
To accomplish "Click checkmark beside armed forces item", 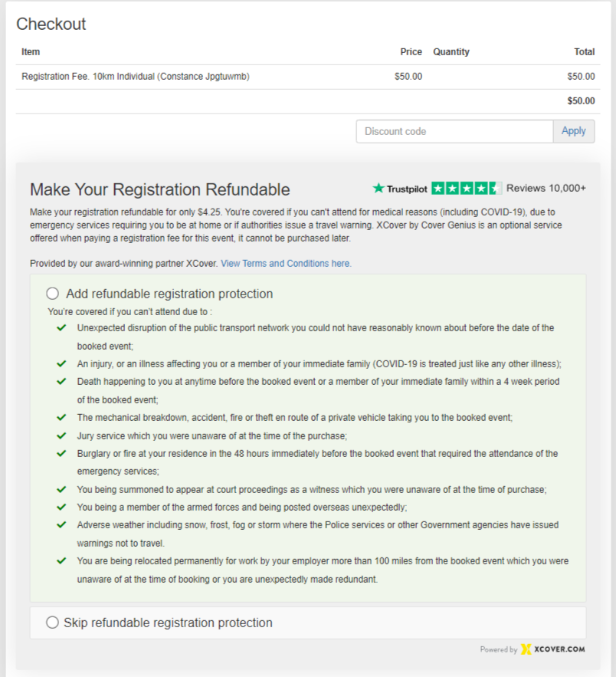I will point(61,507).
